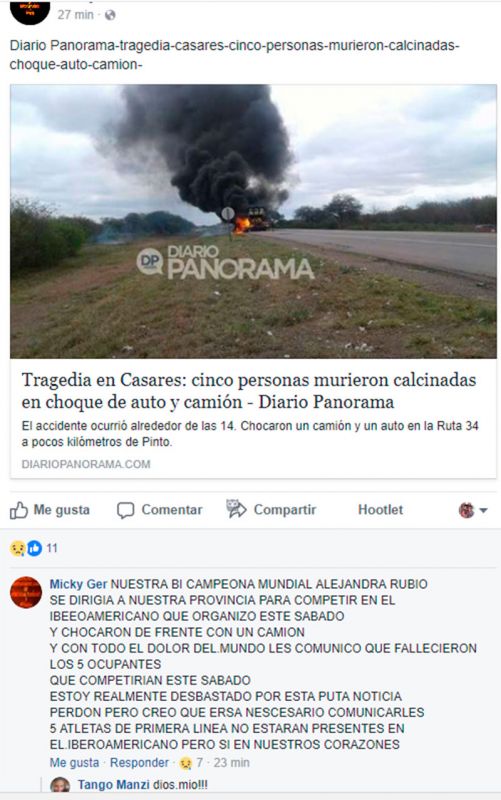Open the post author's avatar
This screenshot has height=800, width=501.
point(30,10)
